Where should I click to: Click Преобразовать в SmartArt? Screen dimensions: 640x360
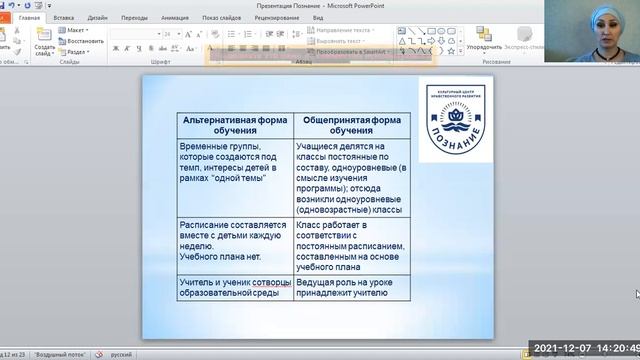(x=347, y=52)
